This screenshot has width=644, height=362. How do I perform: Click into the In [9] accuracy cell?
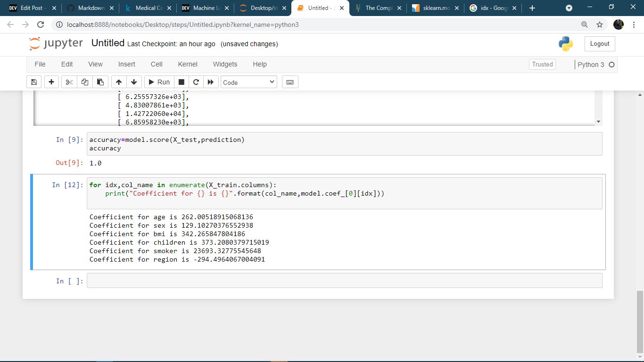coord(344,144)
